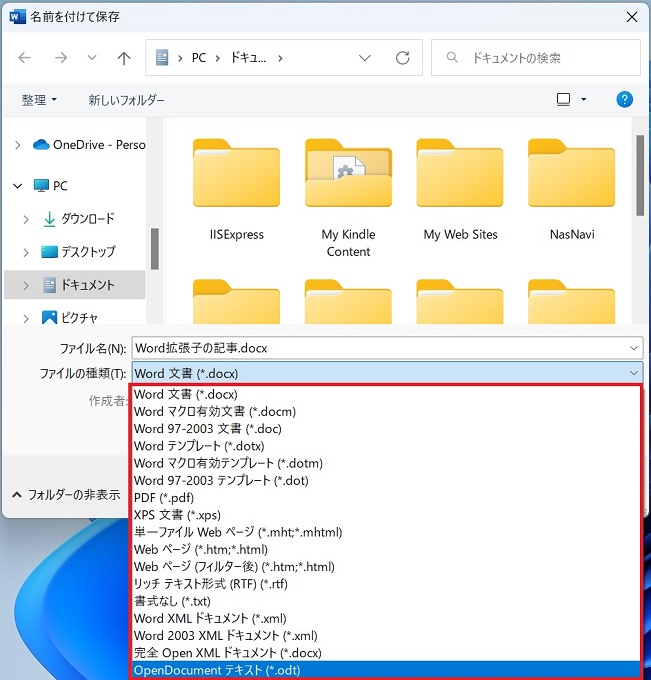Open the recent locations chevron dropdown
Screen dimensions: 651x680
tap(92, 58)
